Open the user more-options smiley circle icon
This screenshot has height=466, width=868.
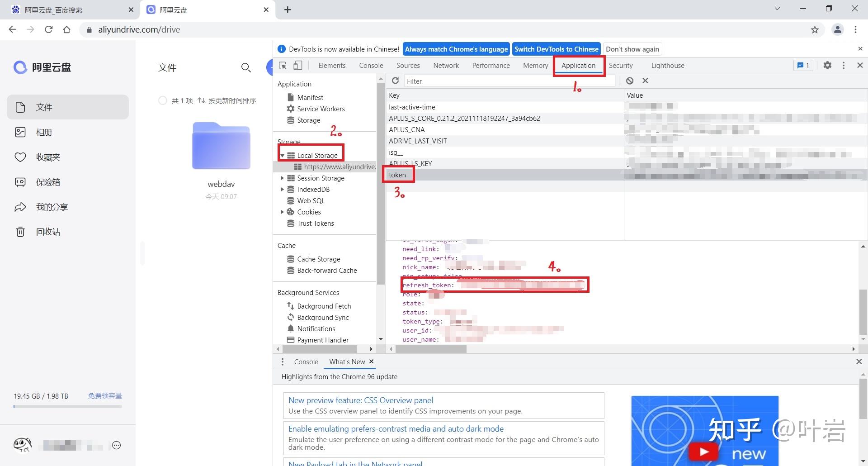[116, 445]
